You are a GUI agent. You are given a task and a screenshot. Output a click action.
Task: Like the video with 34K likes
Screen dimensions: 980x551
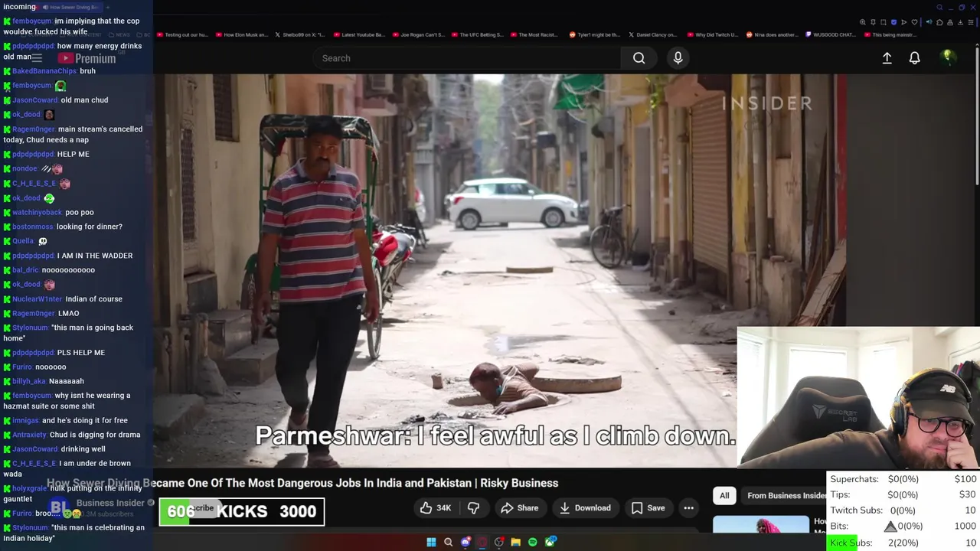pyautogui.click(x=434, y=508)
